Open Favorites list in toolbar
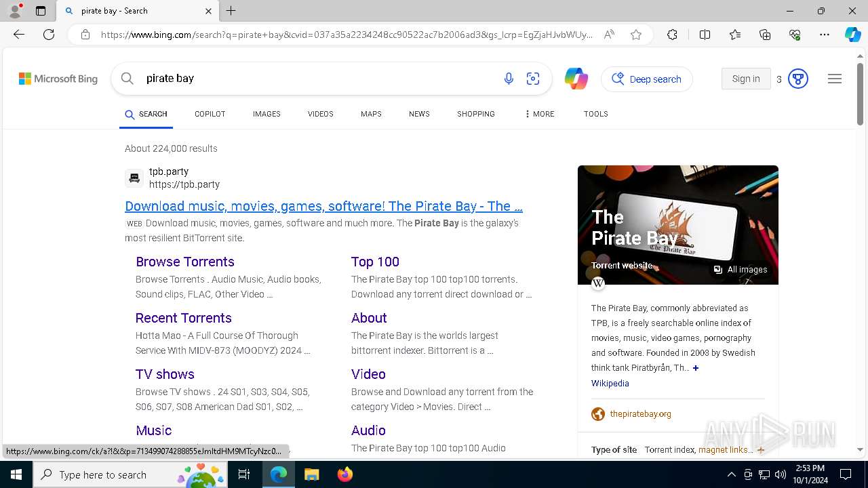The image size is (868, 488). [x=735, y=35]
